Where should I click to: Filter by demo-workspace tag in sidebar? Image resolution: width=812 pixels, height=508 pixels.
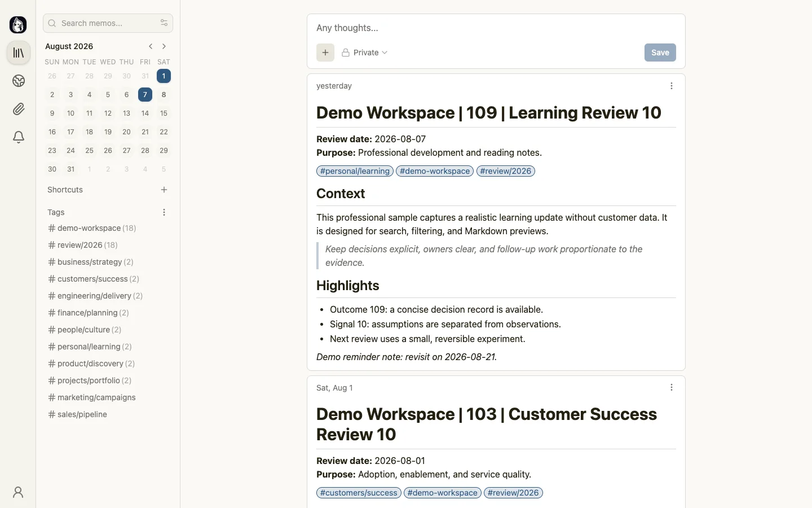(x=92, y=228)
